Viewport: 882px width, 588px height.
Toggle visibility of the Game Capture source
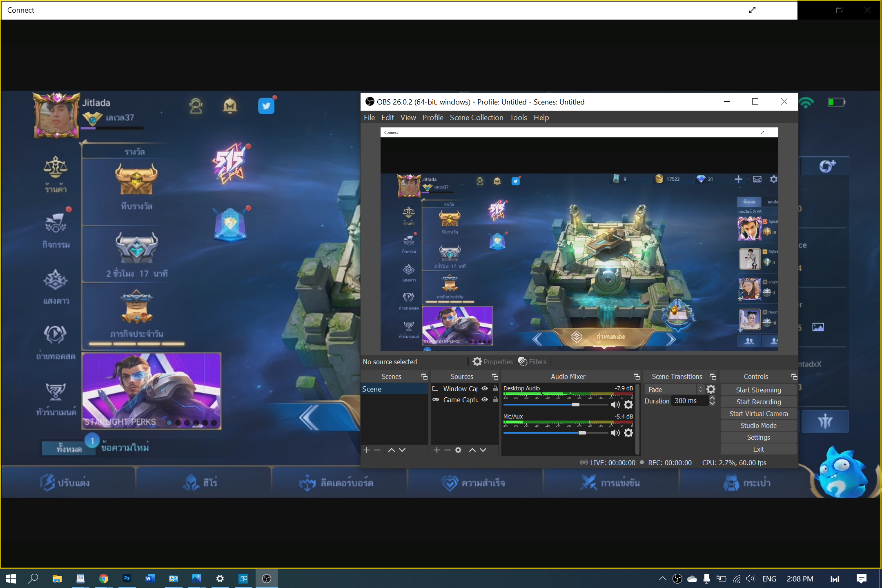(x=485, y=400)
